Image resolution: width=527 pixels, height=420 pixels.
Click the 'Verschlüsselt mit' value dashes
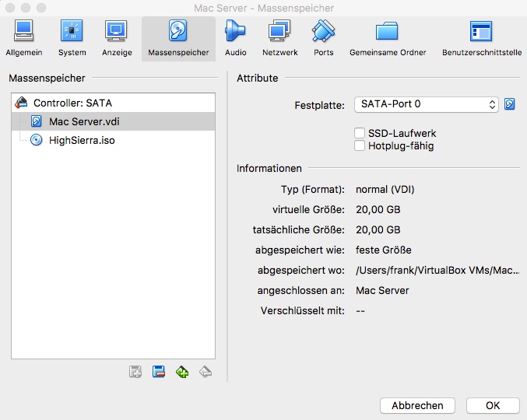360,310
